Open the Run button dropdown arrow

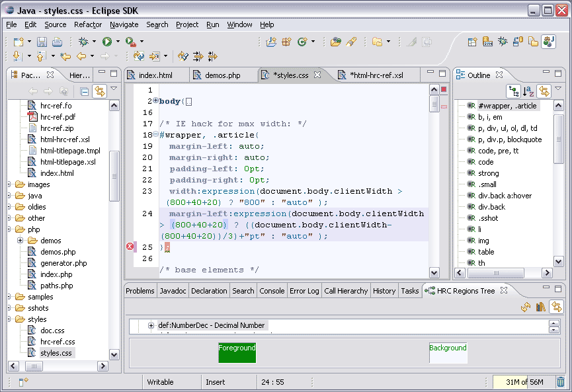coord(118,42)
